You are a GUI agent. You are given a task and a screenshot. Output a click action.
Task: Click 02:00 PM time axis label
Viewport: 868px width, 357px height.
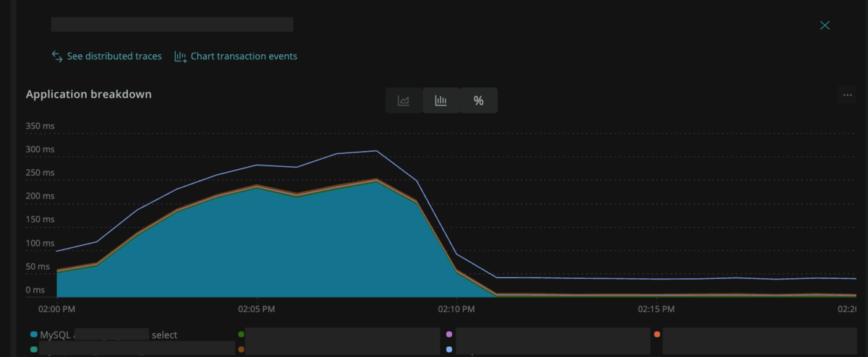pyautogui.click(x=56, y=309)
